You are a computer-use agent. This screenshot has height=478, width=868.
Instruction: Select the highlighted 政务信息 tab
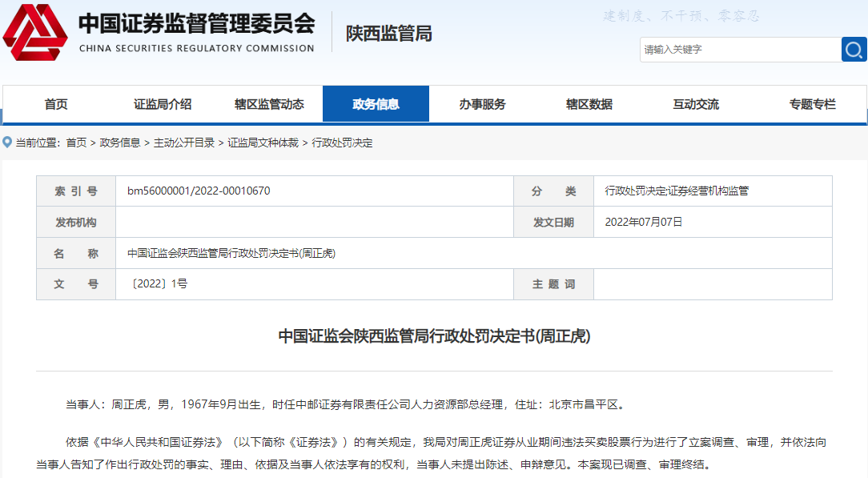pyautogui.click(x=376, y=104)
